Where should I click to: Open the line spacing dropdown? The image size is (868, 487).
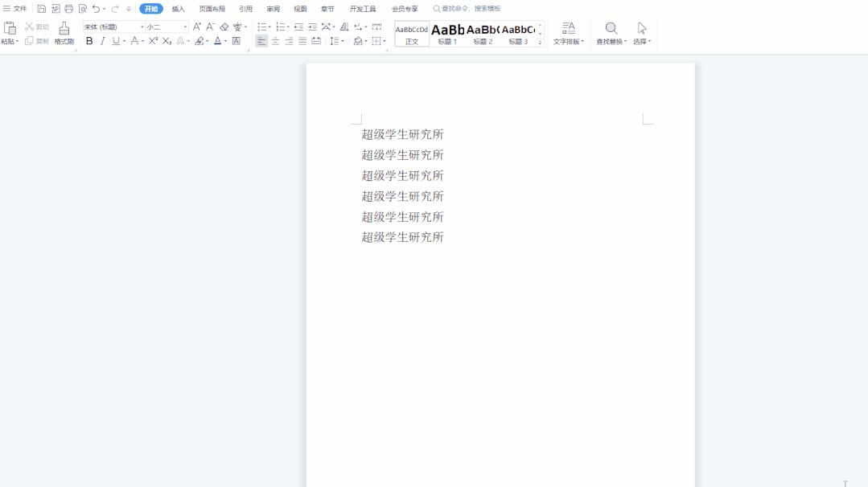[336, 41]
